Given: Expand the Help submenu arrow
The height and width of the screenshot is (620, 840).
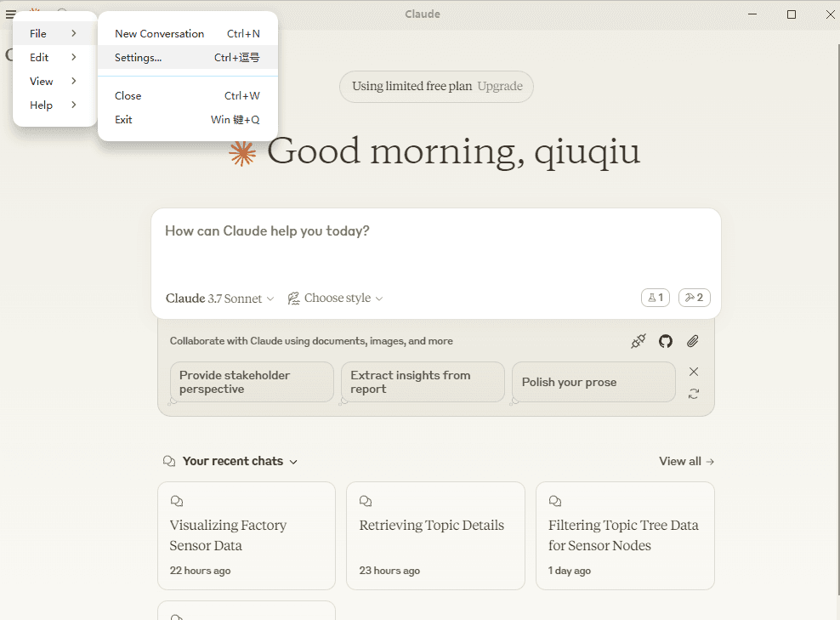Looking at the screenshot, I should click(73, 105).
